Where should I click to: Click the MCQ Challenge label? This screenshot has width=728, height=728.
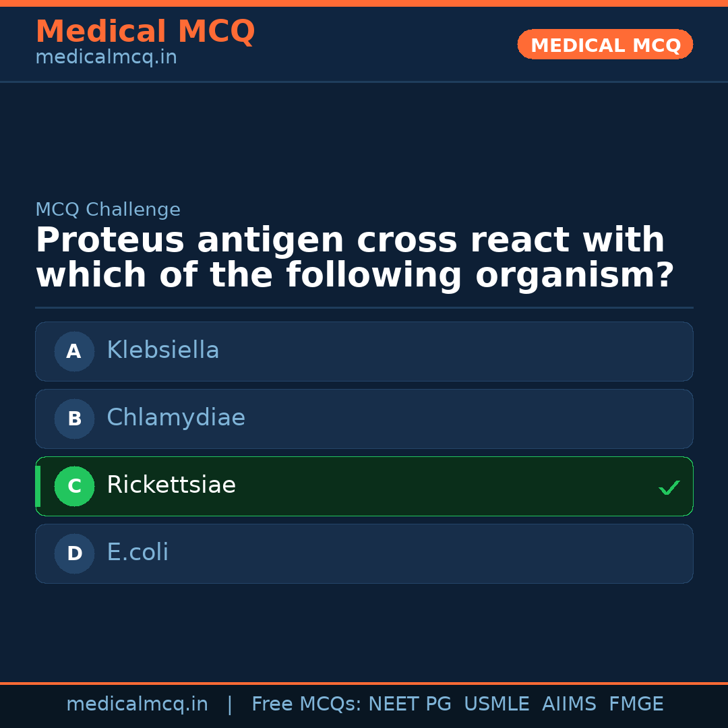click(x=108, y=210)
